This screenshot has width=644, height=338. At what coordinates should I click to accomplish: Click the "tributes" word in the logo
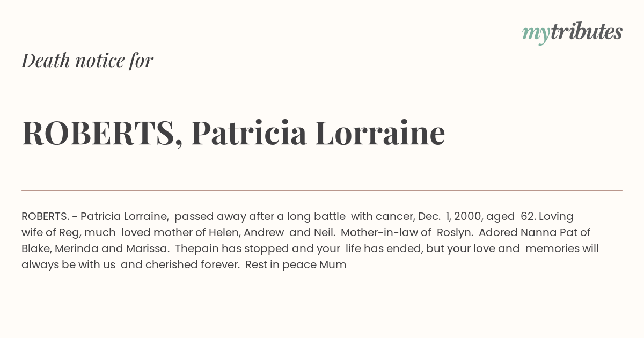point(586,32)
